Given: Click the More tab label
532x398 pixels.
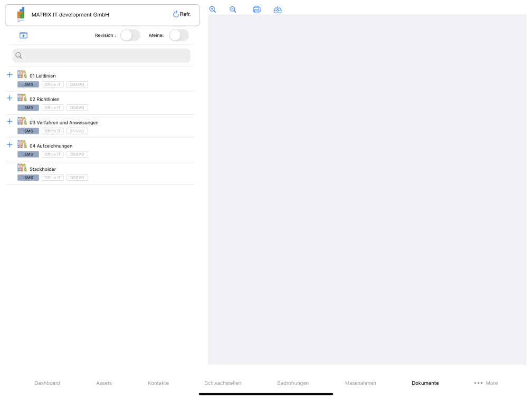Looking at the screenshot, I should click(x=492, y=383).
